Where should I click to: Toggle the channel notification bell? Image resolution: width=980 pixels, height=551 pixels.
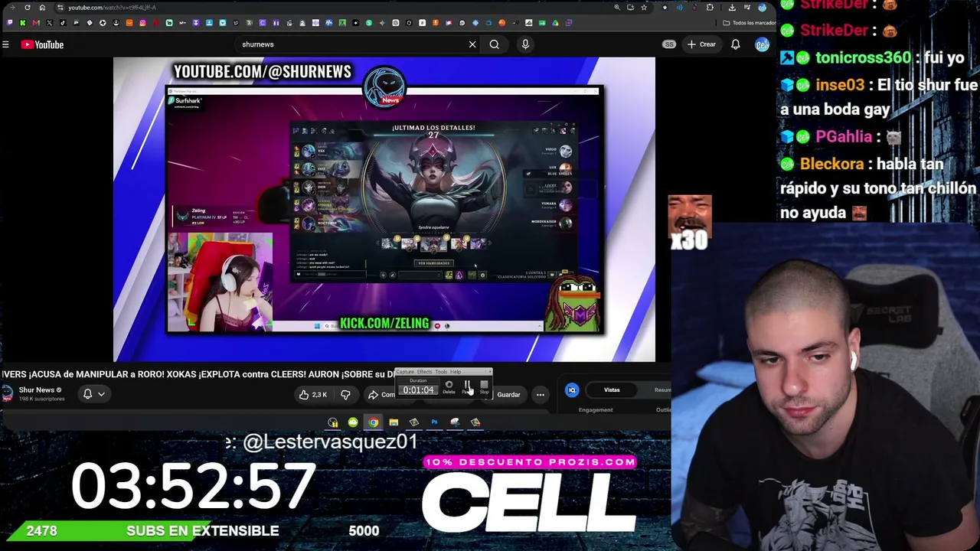[x=87, y=394]
